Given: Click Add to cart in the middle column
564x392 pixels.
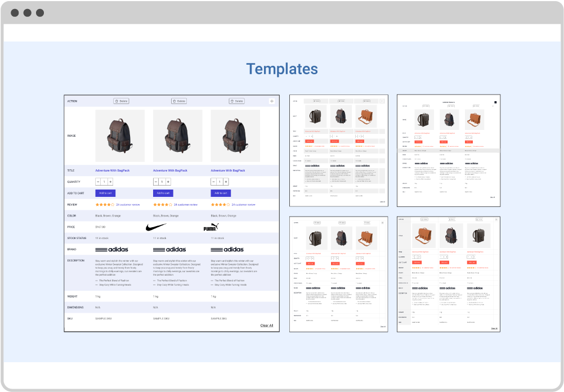Looking at the screenshot, I should (163, 193).
